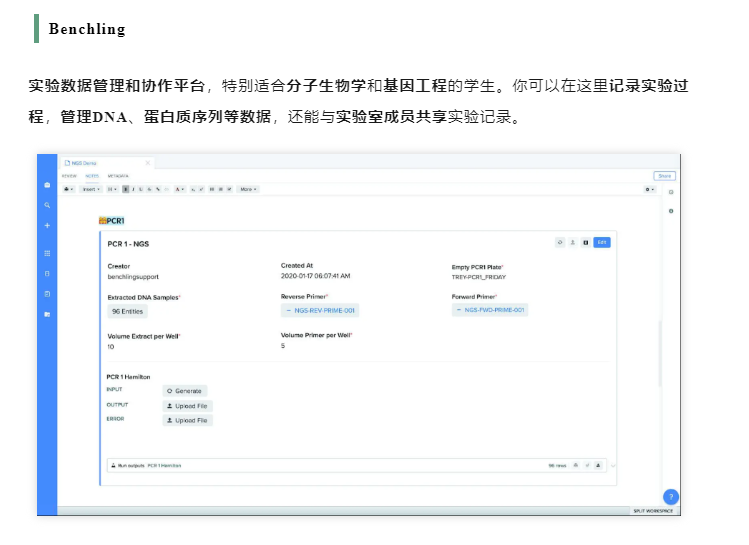The width and height of the screenshot is (749, 545).
Task: Toggle italic formatting in notes toolbar
Action: [x=133, y=189]
